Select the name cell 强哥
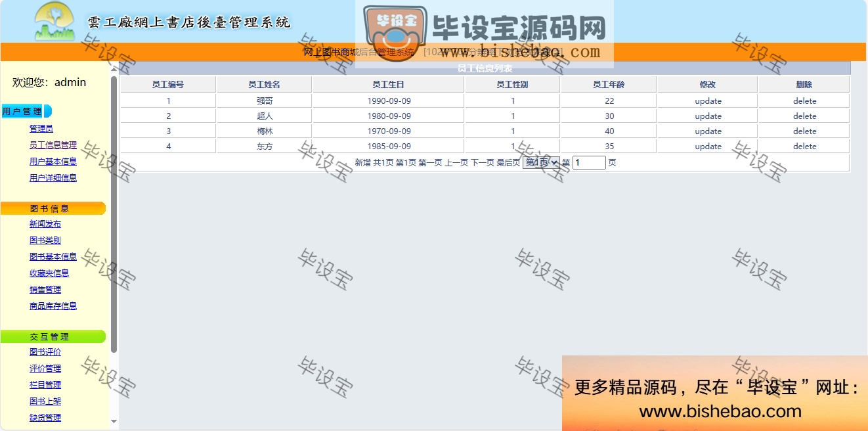 [264, 101]
